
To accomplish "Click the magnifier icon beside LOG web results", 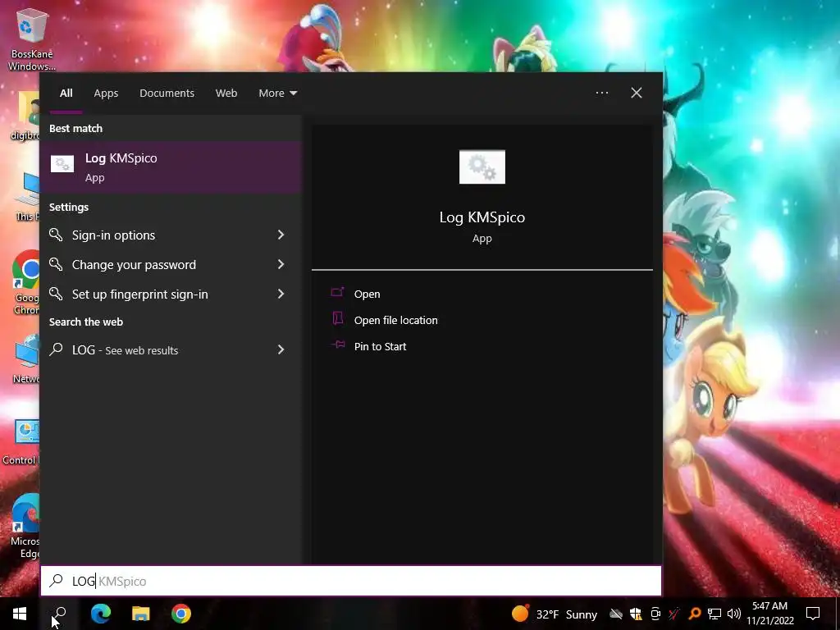I will (x=56, y=349).
